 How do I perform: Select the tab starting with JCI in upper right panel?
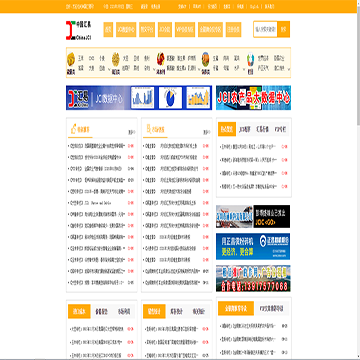(245, 129)
